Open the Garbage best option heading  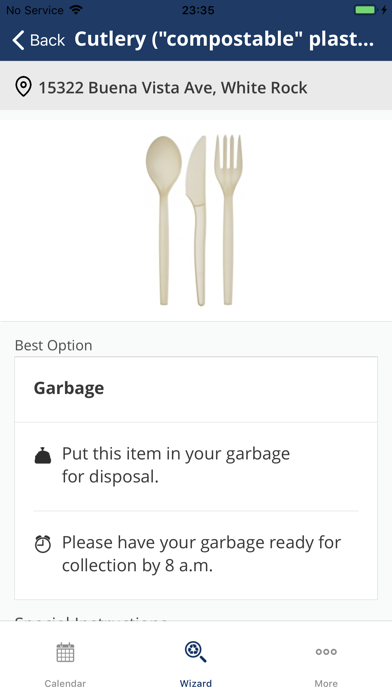point(69,388)
